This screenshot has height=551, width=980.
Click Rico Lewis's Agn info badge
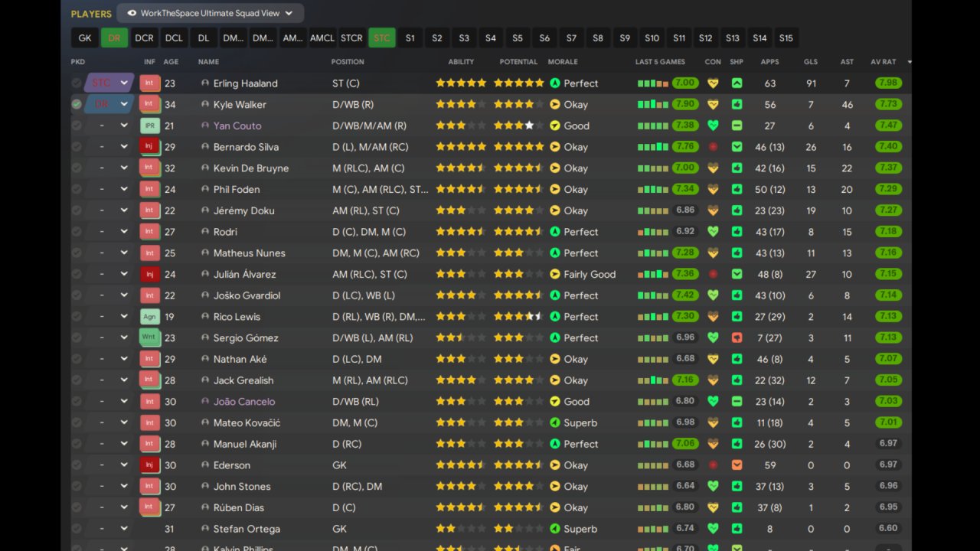(x=150, y=317)
